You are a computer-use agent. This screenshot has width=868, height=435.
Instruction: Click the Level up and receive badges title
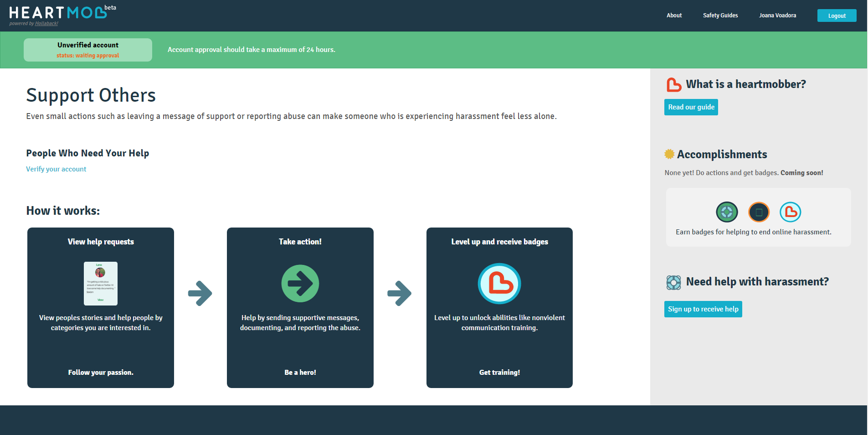500,242
